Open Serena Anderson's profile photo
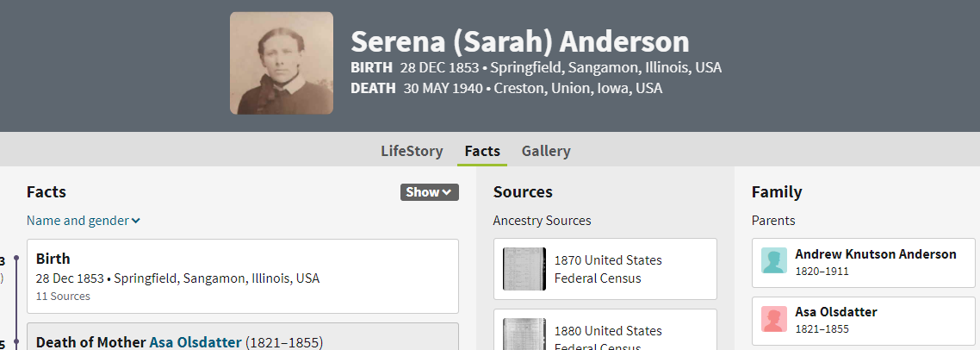 pyautogui.click(x=282, y=63)
